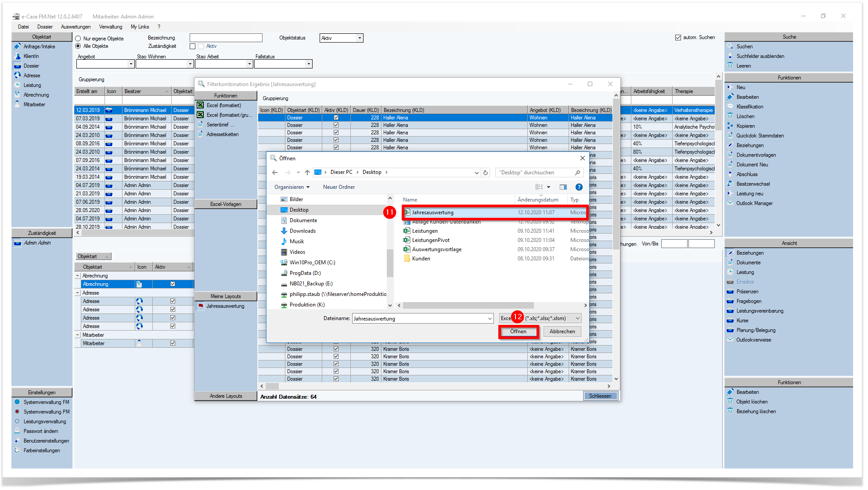
Task: Click the Leistung clock icon in sidebar
Action: click(x=18, y=85)
